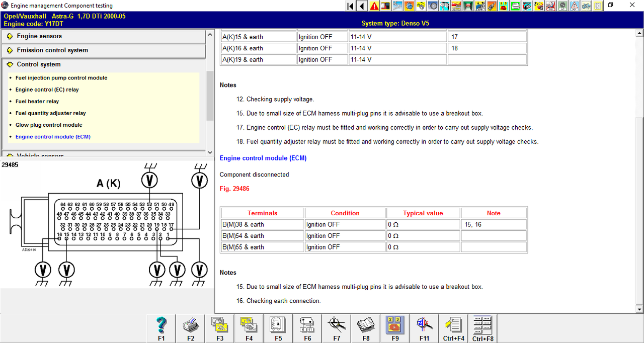Click the A(K)19 & earth cell
The width and height of the screenshot is (644, 343).
pyautogui.click(x=259, y=59)
